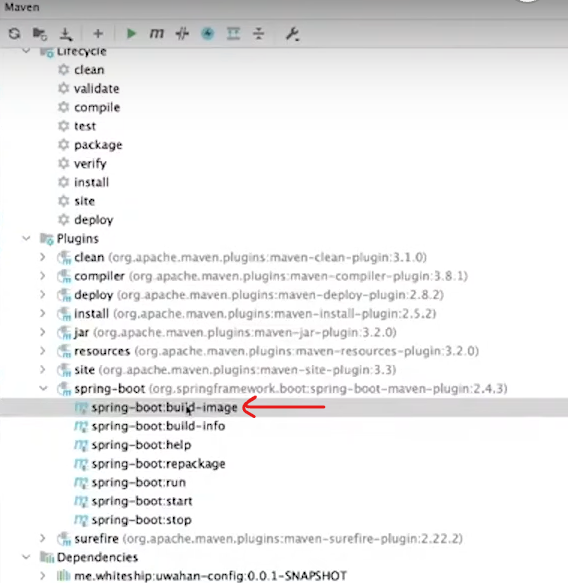Expand the surefire plugin node

pyautogui.click(x=43, y=538)
